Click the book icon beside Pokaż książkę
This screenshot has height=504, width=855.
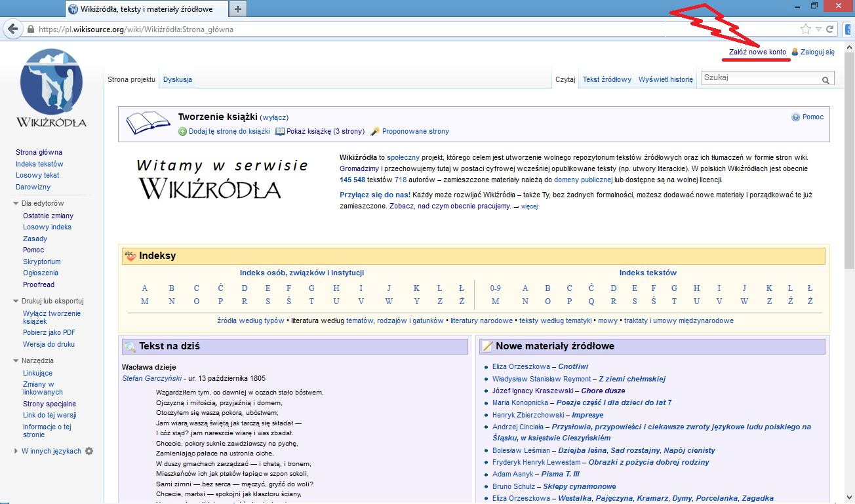tap(280, 132)
